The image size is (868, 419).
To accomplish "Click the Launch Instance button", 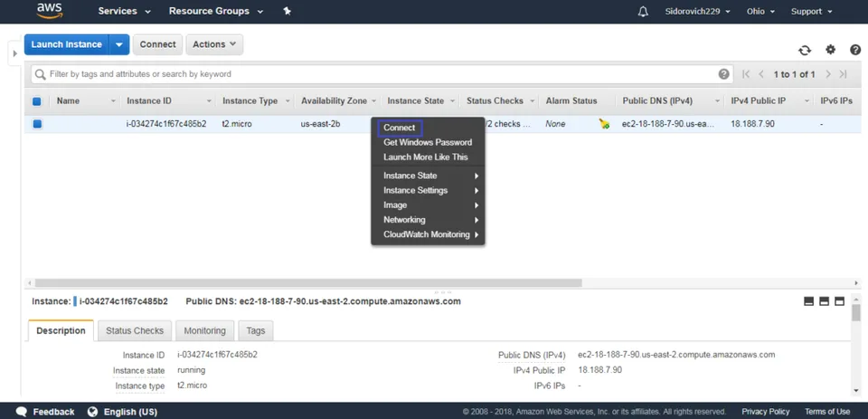I will click(66, 44).
